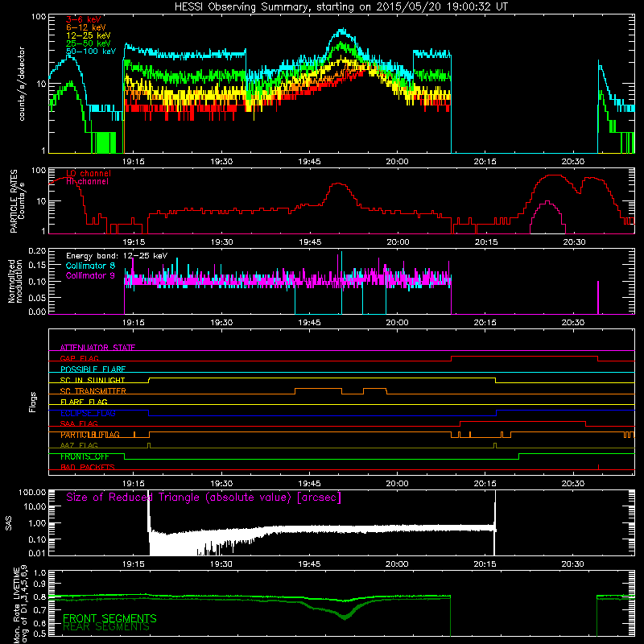Select the LO channel legend label
The image size is (644, 644).
pyautogui.click(x=89, y=173)
